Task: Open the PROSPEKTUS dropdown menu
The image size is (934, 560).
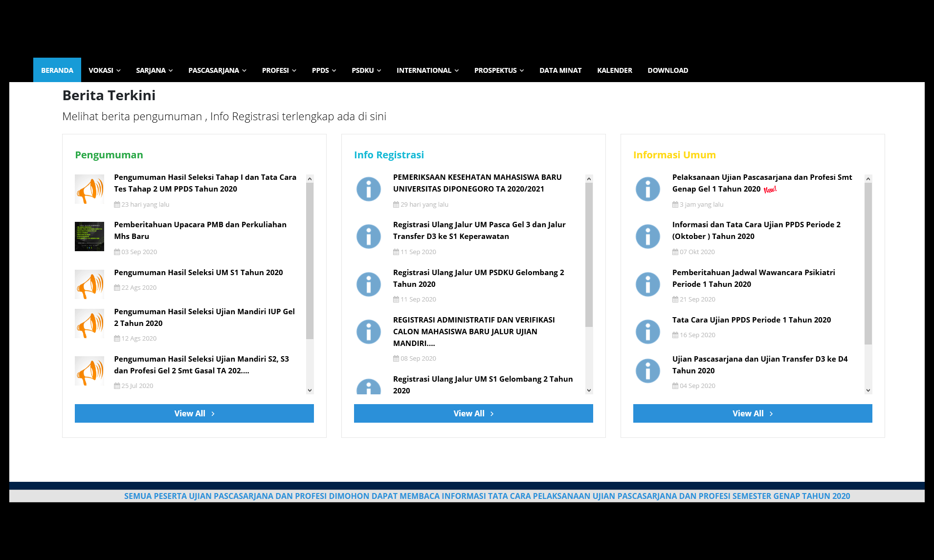Action: (x=499, y=70)
